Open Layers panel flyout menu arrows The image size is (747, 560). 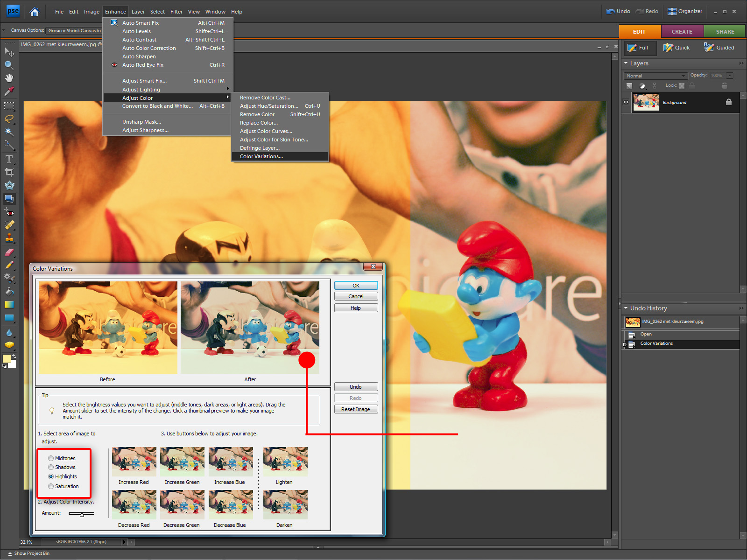[x=741, y=63]
